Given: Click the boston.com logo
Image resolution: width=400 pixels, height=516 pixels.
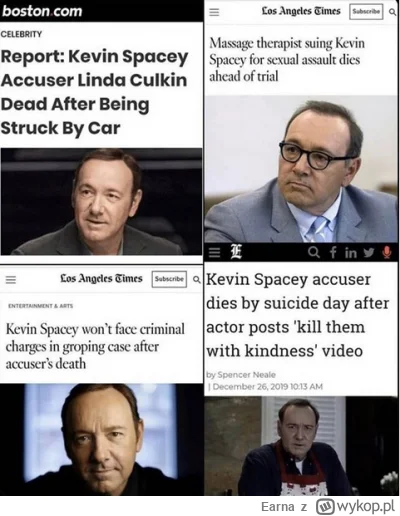Looking at the screenshot, I should pos(42,11).
